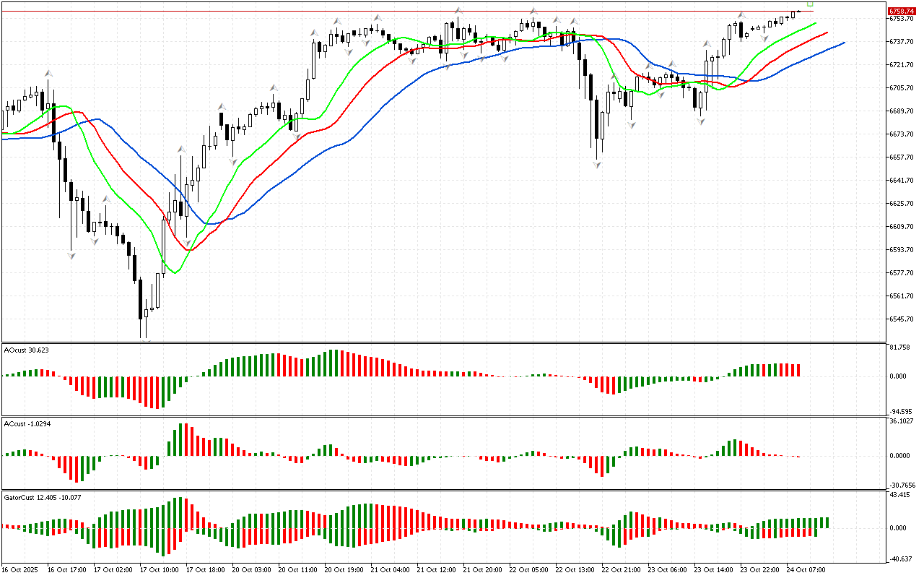Click the 16 Oct 2025 date label
924x578 pixels.
coord(20,569)
